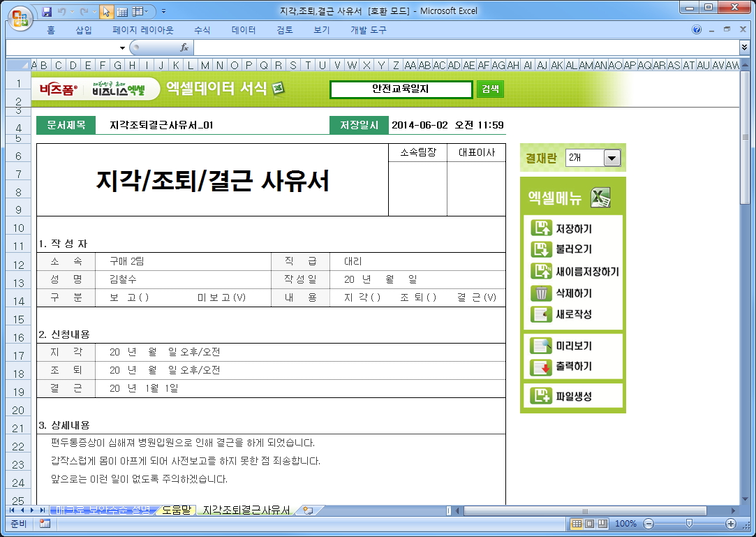Screen dimensions: 756x537
Task: Click the macro record icon in status bar
Action: pyautogui.click(x=45, y=524)
